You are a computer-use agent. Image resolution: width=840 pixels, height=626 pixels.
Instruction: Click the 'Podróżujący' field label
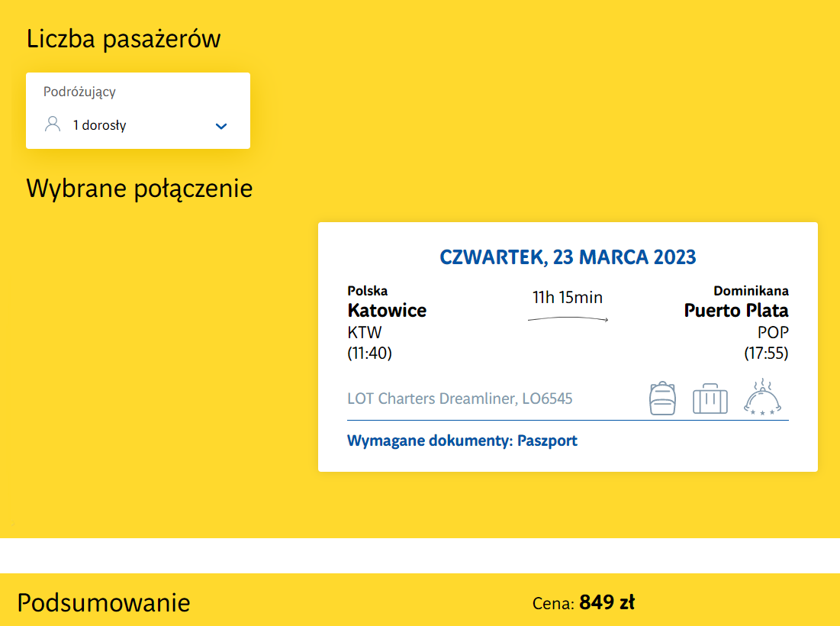[x=79, y=92]
